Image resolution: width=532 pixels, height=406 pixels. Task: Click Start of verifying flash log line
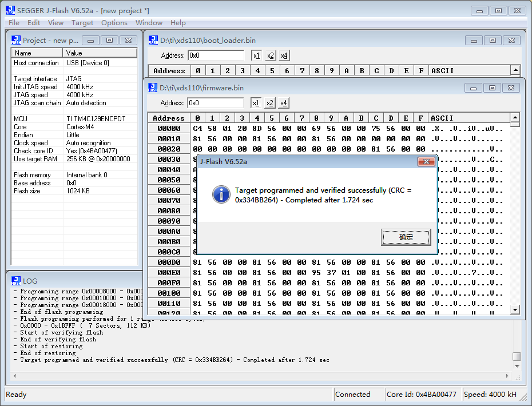[x=58, y=332]
